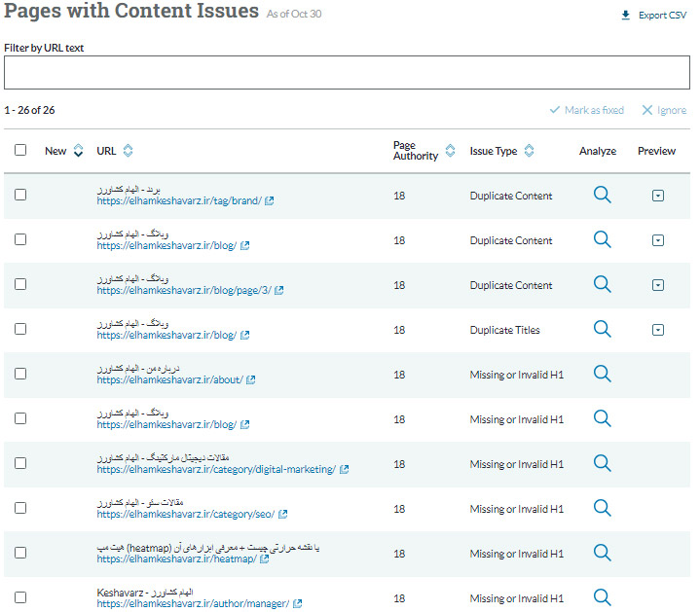Click external link icon beside /category/seo/ URL
Screen dimensions: 700x612
(283, 515)
